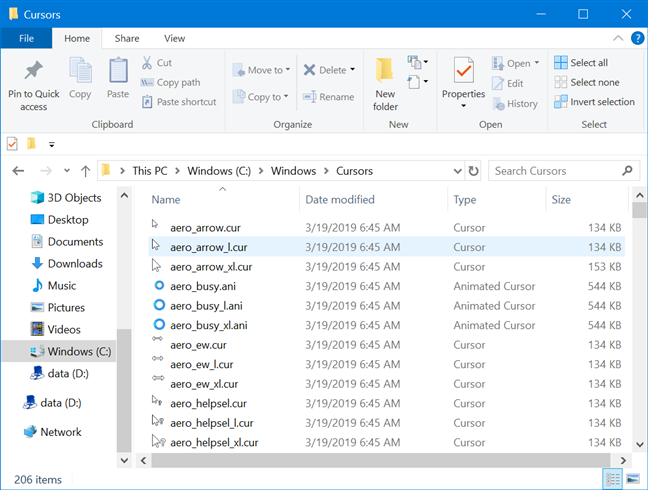Switch to the Home tab
The height and width of the screenshot is (490, 648).
tap(77, 38)
